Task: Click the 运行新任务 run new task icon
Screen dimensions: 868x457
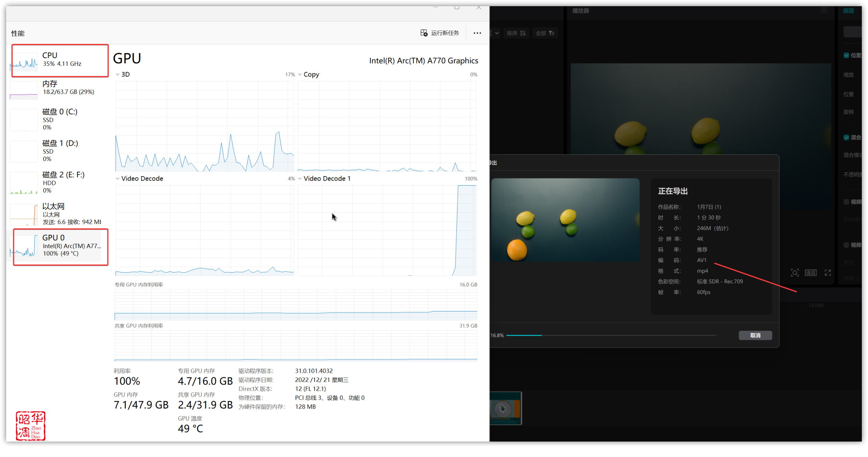Action: [424, 33]
